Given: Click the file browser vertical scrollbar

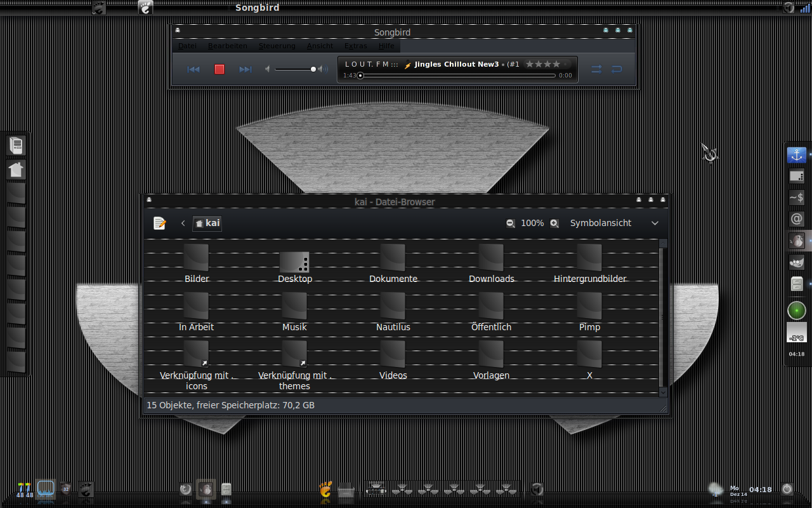Looking at the screenshot, I should pos(663,317).
